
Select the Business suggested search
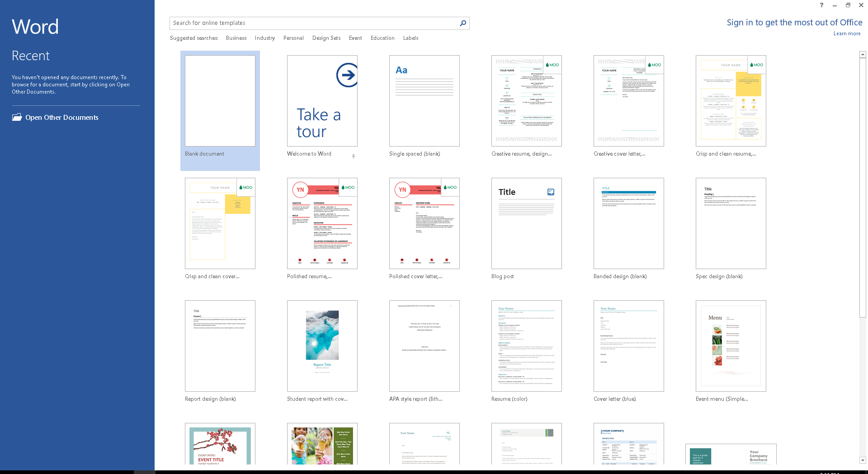pyautogui.click(x=236, y=38)
